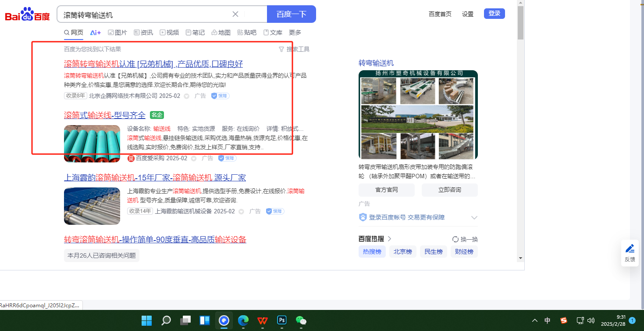Switch to the 图片 tab
The width and height of the screenshot is (644, 331).
point(117,32)
